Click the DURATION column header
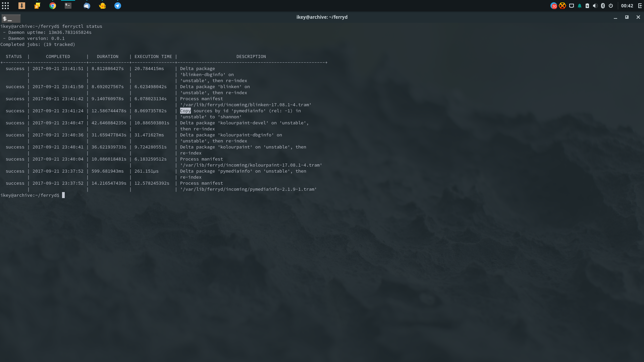 [108, 57]
